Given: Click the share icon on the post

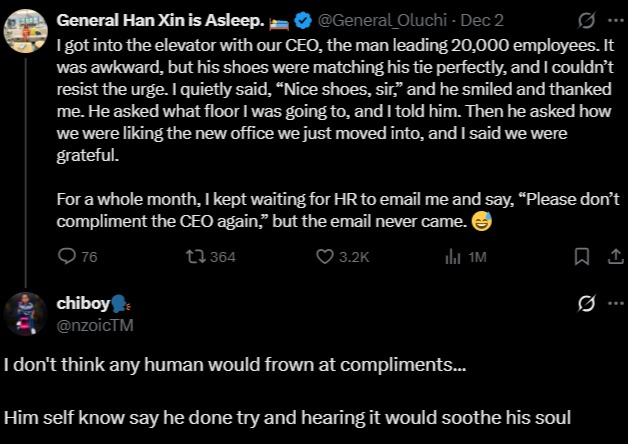Looking at the screenshot, I should tap(614, 257).
